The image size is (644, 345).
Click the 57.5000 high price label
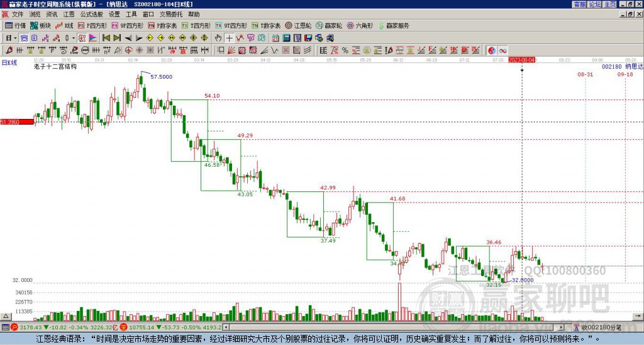tap(162, 77)
